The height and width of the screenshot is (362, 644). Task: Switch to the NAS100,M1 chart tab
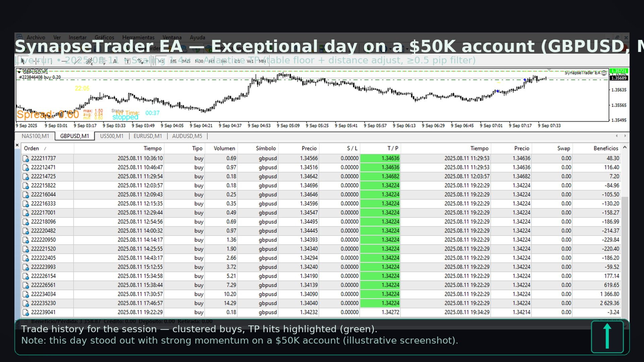tap(35, 136)
